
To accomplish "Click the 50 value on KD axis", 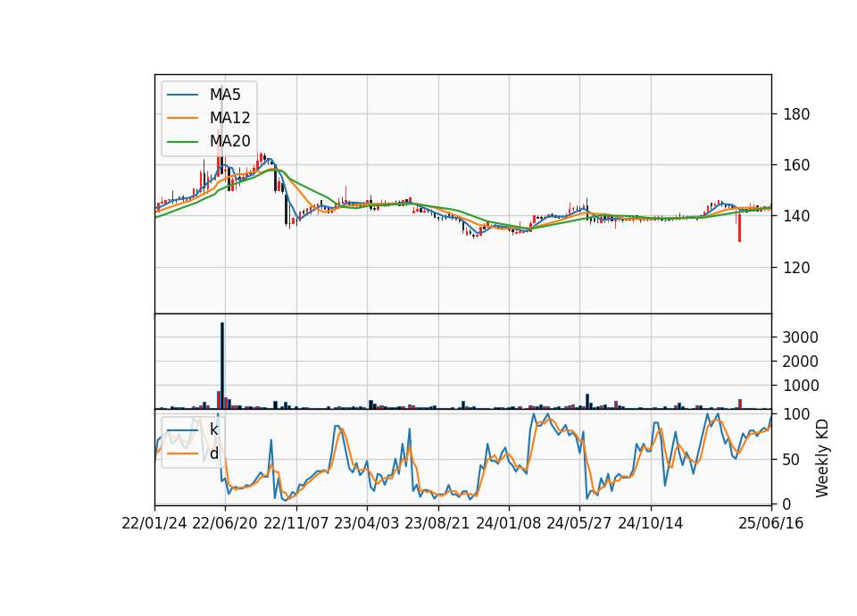I will (792, 460).
